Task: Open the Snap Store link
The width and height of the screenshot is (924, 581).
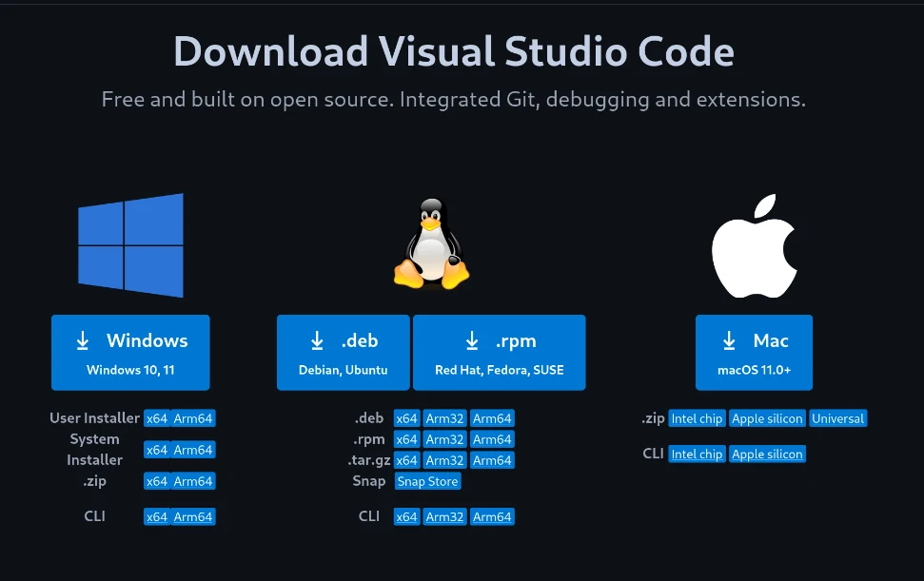Action: click(427, 481)
